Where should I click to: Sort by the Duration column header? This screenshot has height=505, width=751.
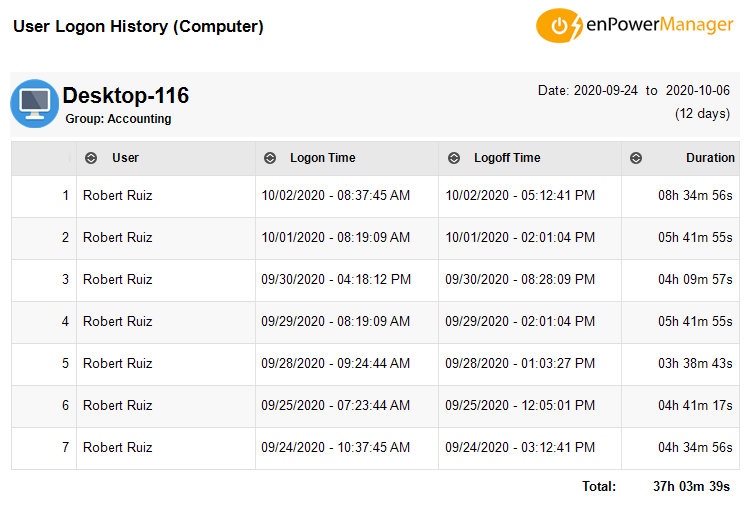pos(710,158)
